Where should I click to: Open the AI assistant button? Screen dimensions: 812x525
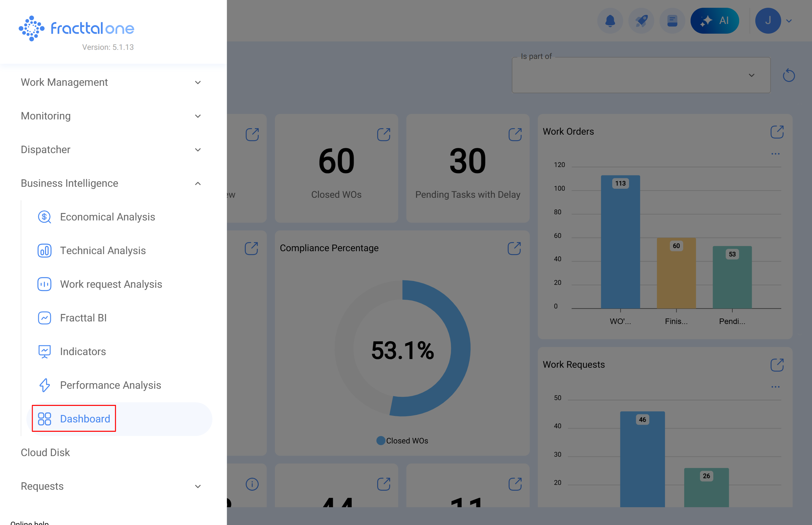click(714, 21)
